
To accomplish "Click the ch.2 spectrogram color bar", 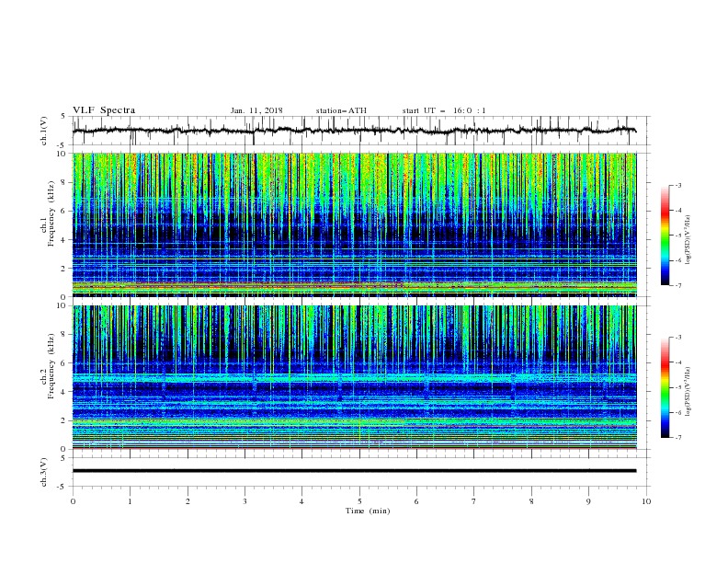I will pyautogui.click(x=665, y=387).
